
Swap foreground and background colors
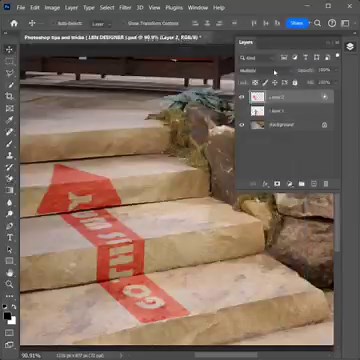click(14, 307)
